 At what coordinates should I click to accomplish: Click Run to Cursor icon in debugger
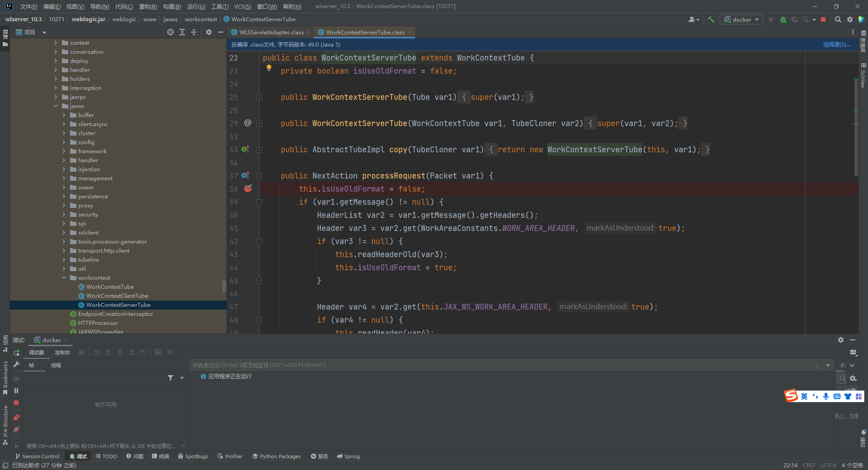143,352
